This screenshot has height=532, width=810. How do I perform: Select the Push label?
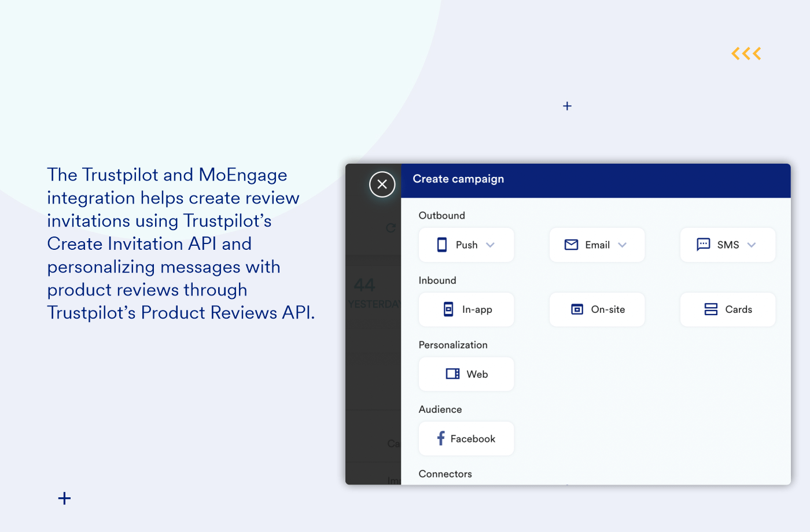pos(467,245)
